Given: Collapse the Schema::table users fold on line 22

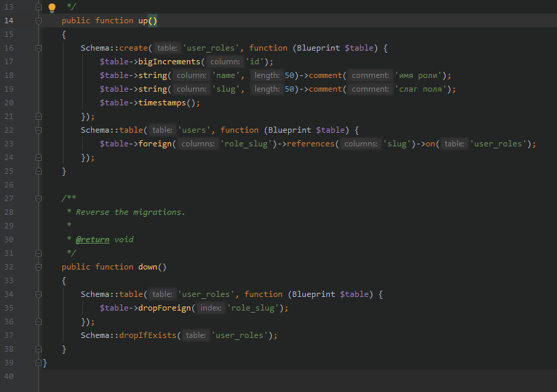Looking at the screenshot, I should pyautogui.click(x=39, y=130).
